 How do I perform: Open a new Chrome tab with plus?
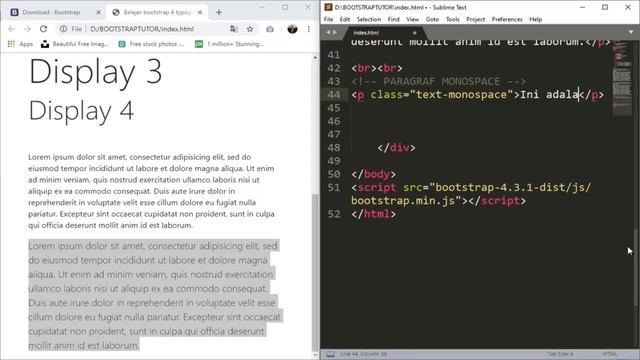tap(219, 12)
